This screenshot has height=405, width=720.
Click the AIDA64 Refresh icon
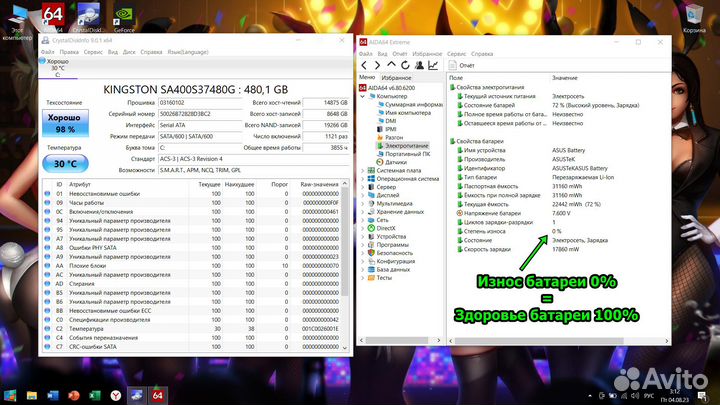coord(405,65)
